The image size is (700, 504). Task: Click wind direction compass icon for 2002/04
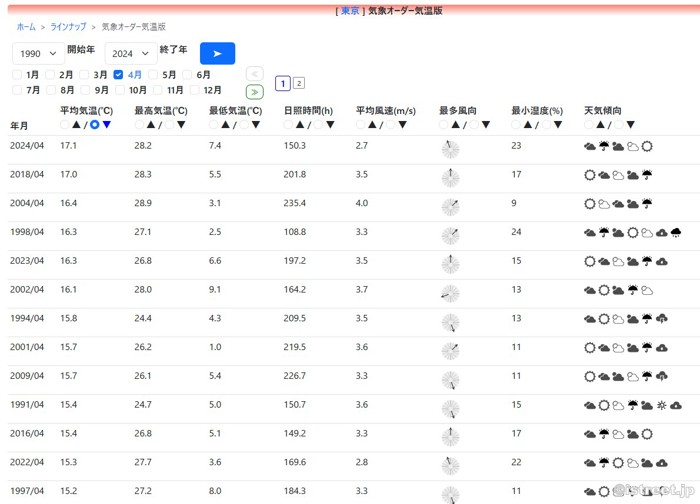(450, 293)
